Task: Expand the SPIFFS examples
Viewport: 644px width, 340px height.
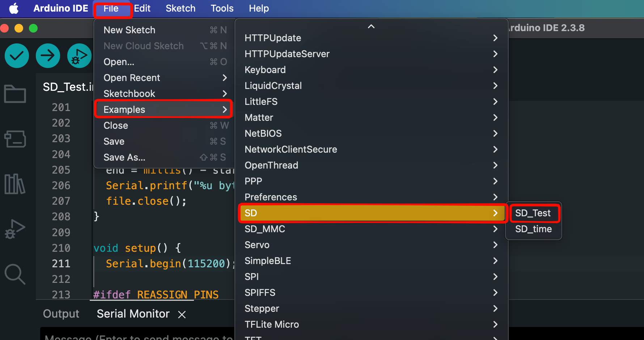Action: pos(372,293)
